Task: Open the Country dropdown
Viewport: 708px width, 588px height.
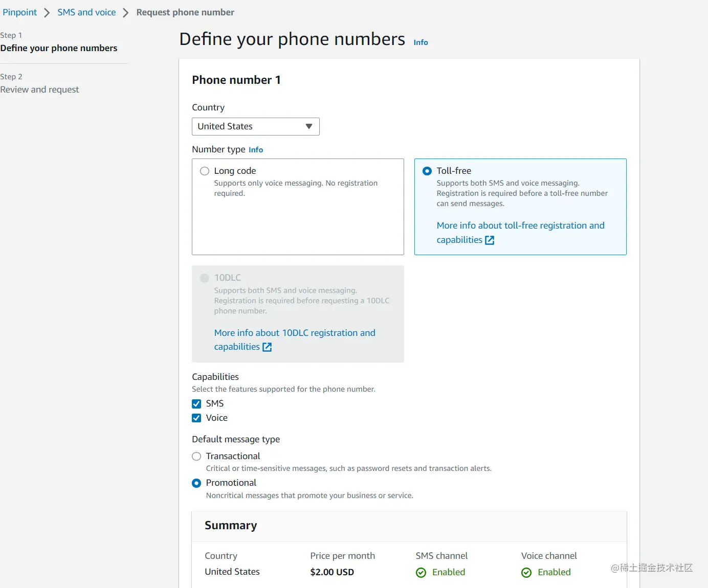Action: tap(308, 126)
